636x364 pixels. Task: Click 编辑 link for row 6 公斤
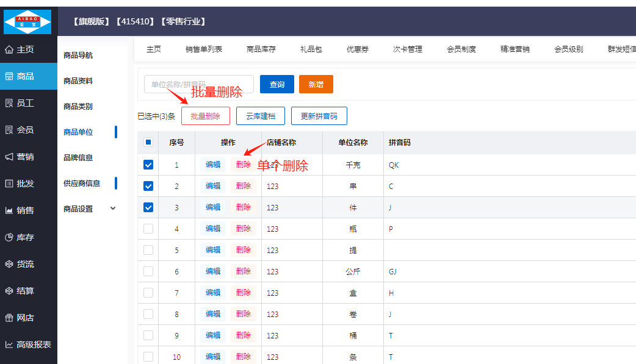[x=213, y=271]
